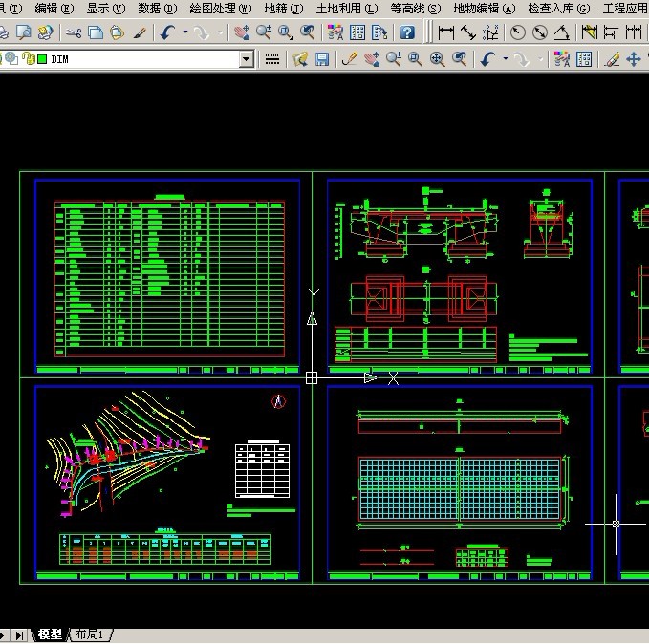Open properties palette icon in upper toolbar
The height and width of the screenshot is (644, 649).
coord(335,32)
